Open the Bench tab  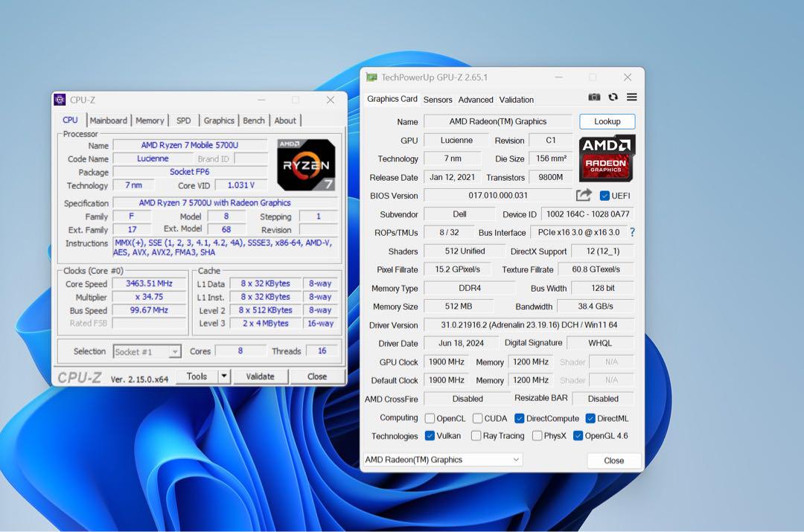[254, 121]
